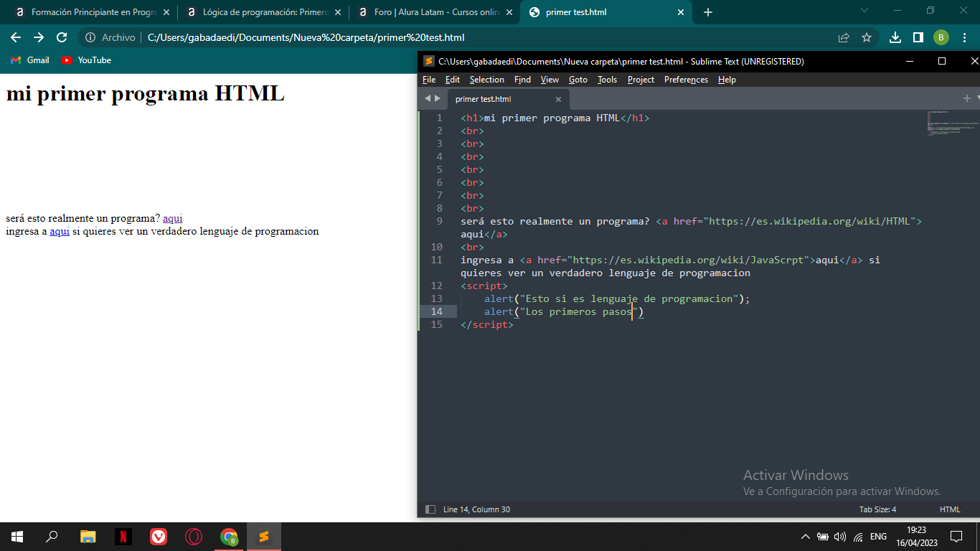Click 'Line 14, Column 30' status text
The image size is (980, 551).
[x=476, y=509]
